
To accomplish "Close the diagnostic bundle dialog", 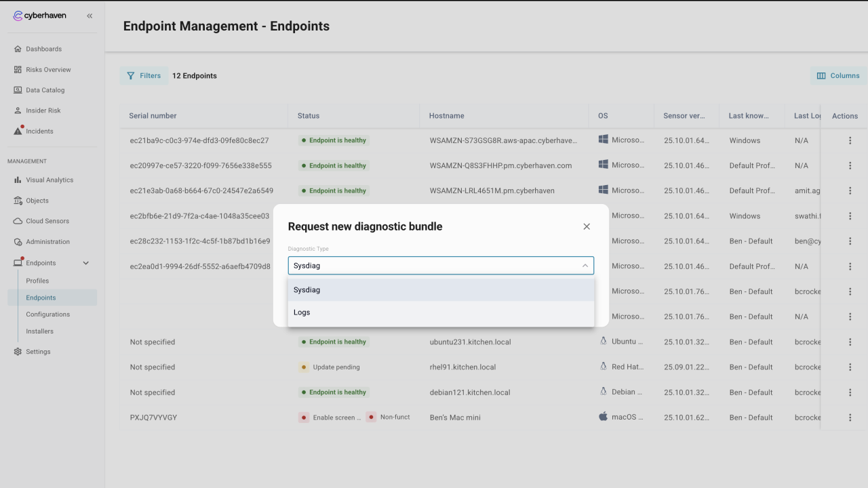I will pos(587,226).
